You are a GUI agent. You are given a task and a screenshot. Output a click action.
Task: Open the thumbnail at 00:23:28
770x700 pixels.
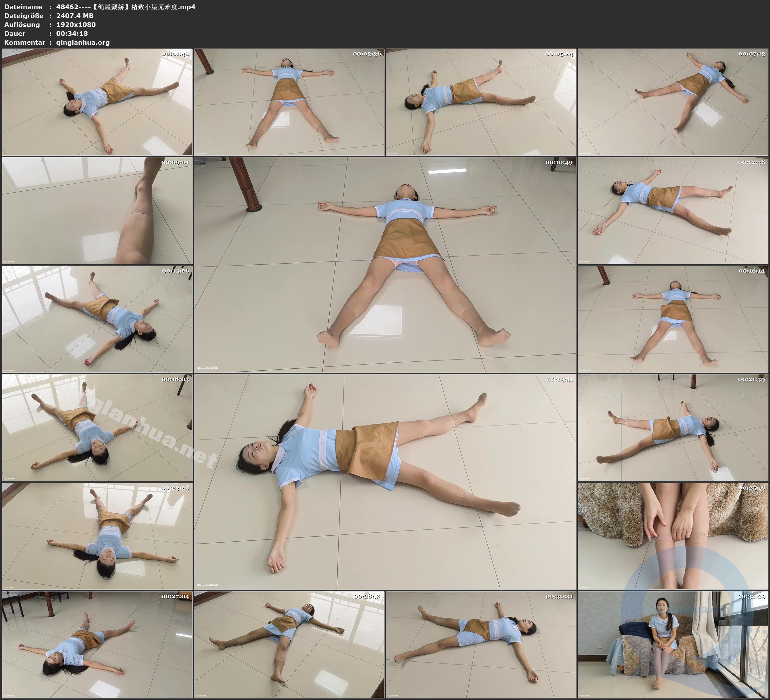coord(97,536)
